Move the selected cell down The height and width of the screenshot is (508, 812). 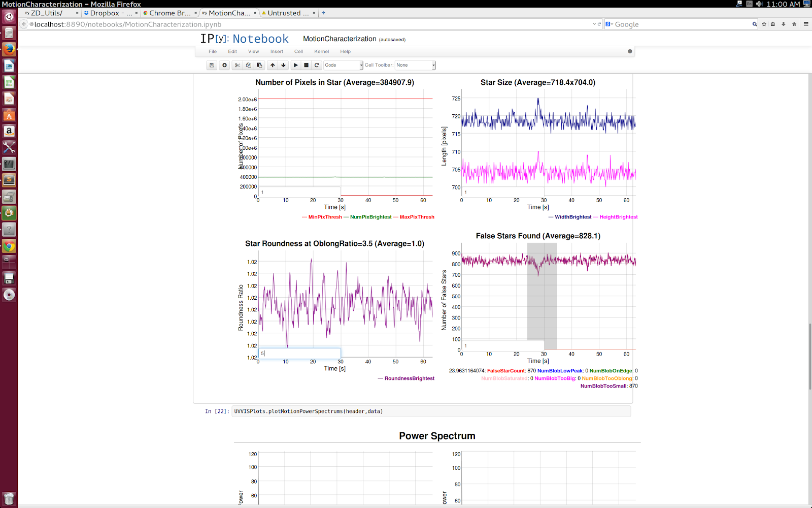click(x=284, y=65)
